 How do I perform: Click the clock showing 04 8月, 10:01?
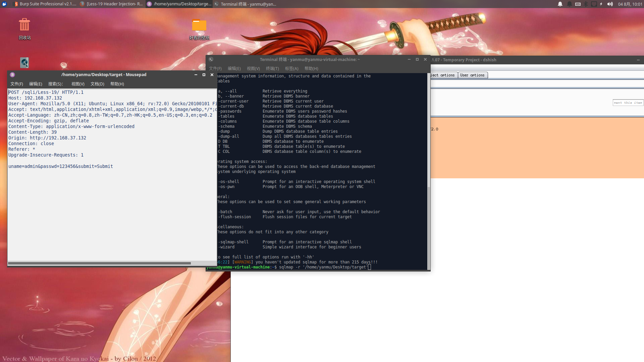tap(630, 4)
